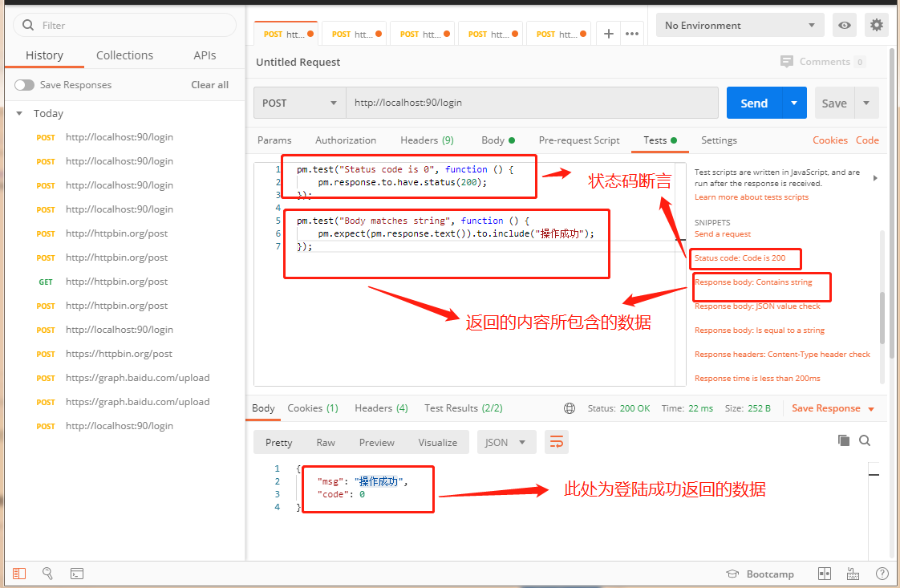Click Clear all history

(x=209, y=85)
